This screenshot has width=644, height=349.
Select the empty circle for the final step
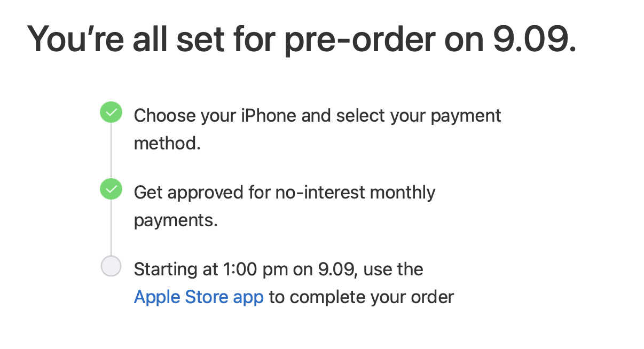point(111,266)
